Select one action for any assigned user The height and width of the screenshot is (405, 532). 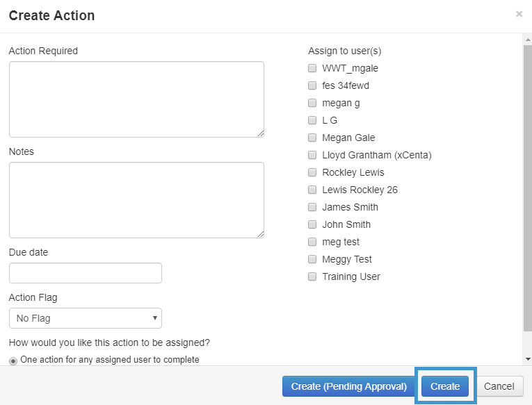tap(13, 361)
